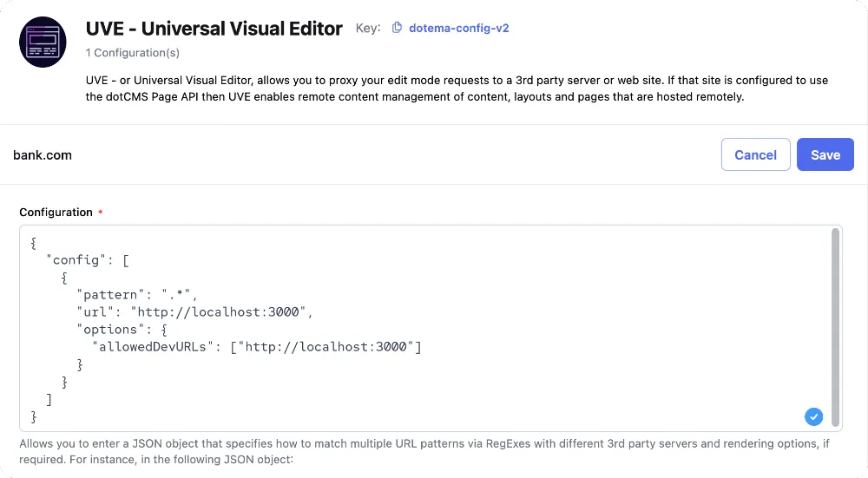Click the UVE app logo icon
868x478 pixels.
[x=43, y=42]
